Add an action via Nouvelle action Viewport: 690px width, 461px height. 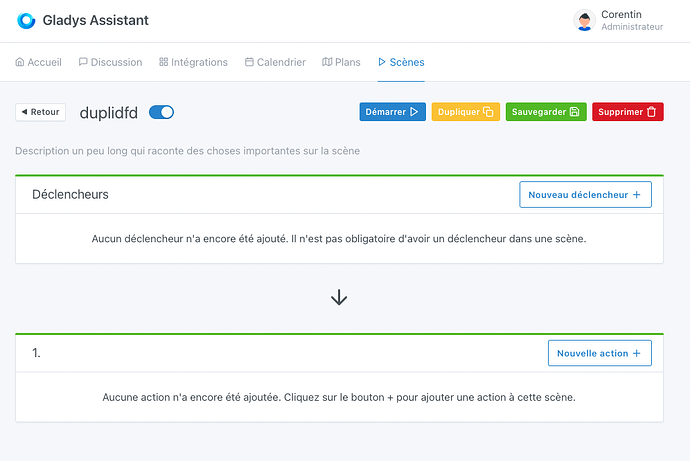599,353
